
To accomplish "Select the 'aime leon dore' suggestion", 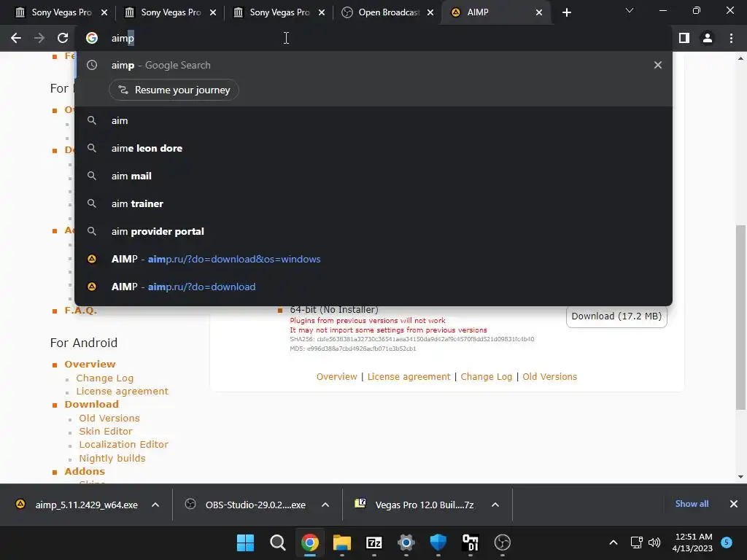I will click(373, 148).
